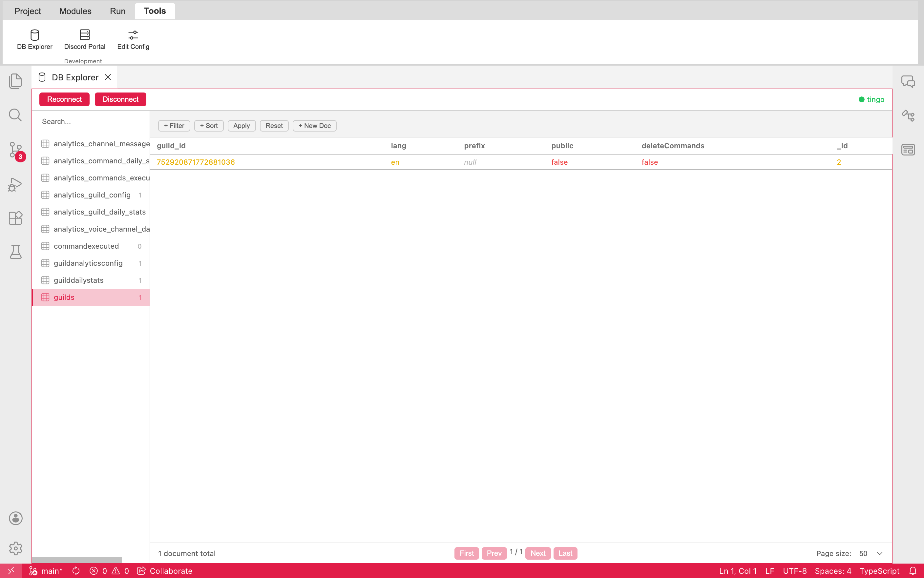Viewport: 924px width, 578px height.
Task: Click guild_id value 752920871772881036
Action: pyautogui.click(x=196, y=162)
